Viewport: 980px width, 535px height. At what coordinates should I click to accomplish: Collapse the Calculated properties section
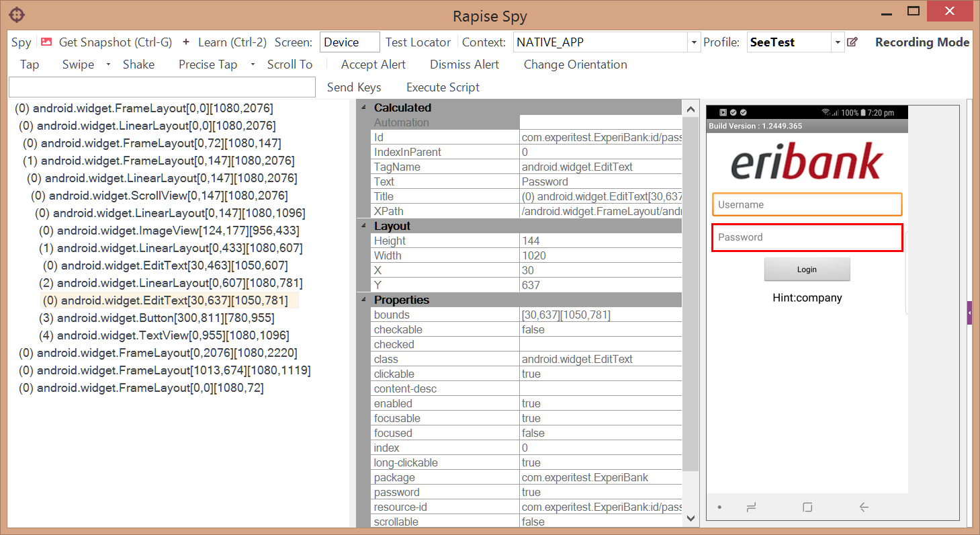click(364, 108)
